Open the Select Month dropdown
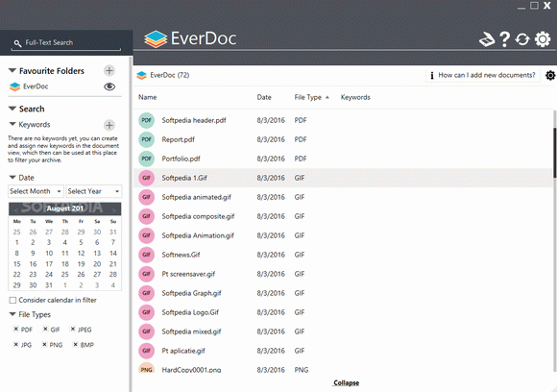Image resolution: width=557 pixels, height=392 pixels. point(36,191)
